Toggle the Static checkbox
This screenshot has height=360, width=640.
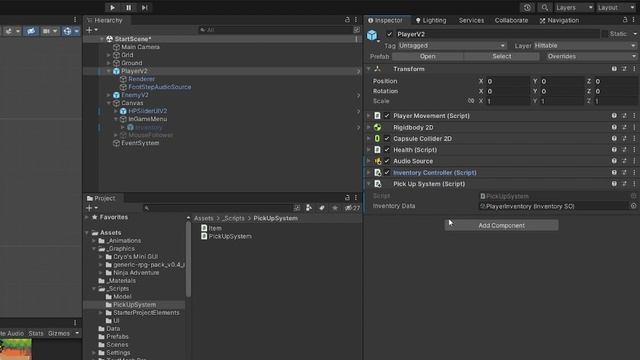[x=604, y=34]
